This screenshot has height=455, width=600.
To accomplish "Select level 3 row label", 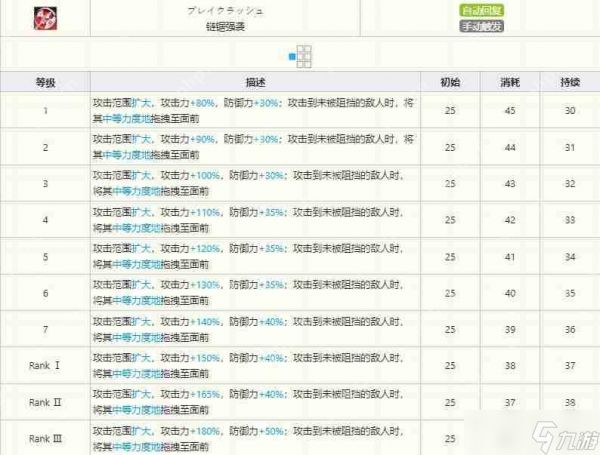I will point(46,184).
